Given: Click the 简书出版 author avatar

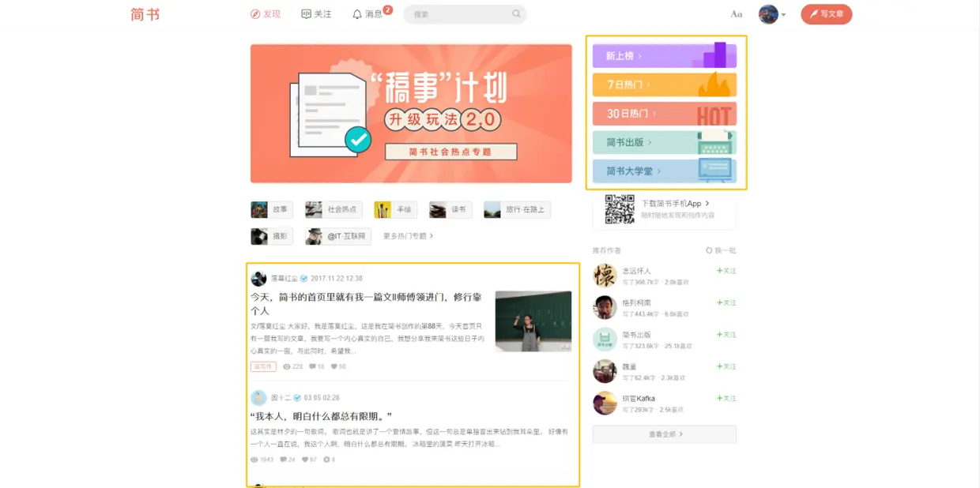Looking at the screenshot, I should click(605, 340).
